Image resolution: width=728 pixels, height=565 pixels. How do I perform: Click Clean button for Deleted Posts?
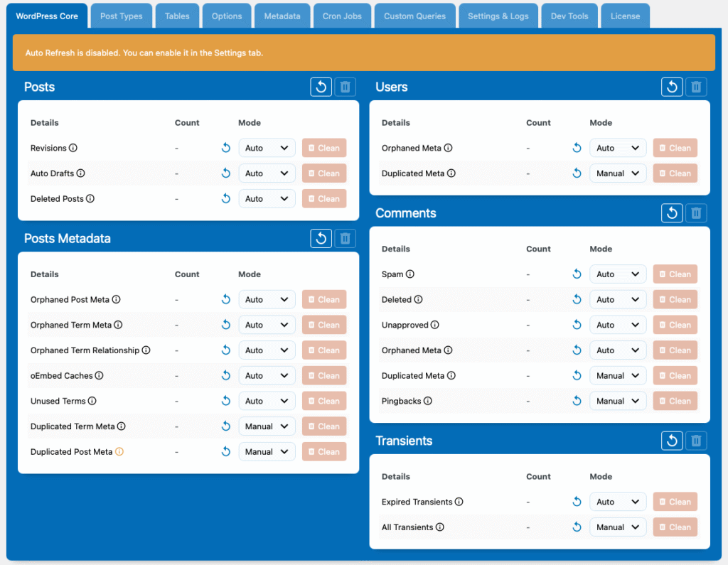point(324,199)
